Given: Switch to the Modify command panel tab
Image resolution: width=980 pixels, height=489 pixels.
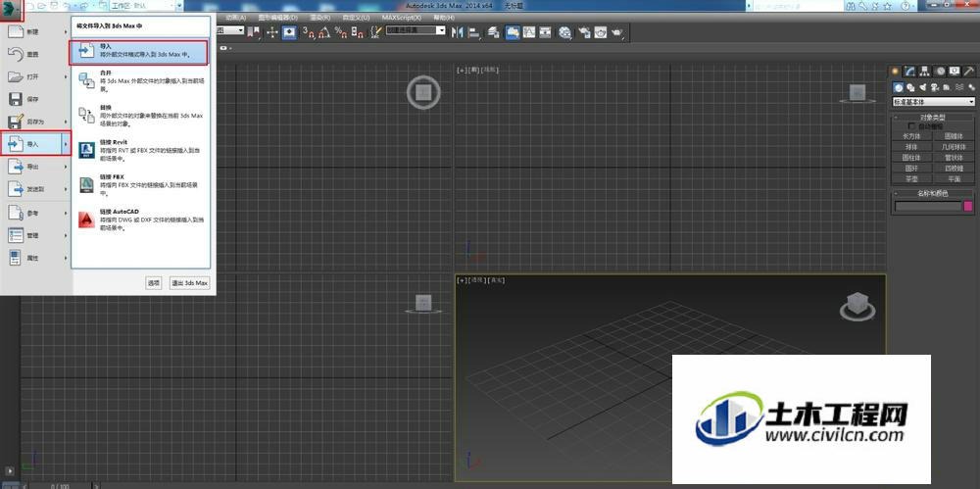Looking at the screenshot, I should [910, 72].
